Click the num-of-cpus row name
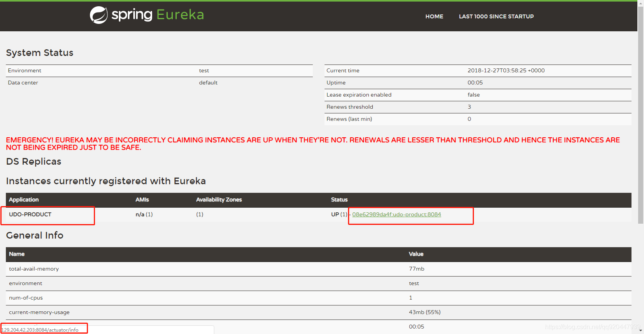The width and height of the screenshot is (644, 334). pos(26,298)
